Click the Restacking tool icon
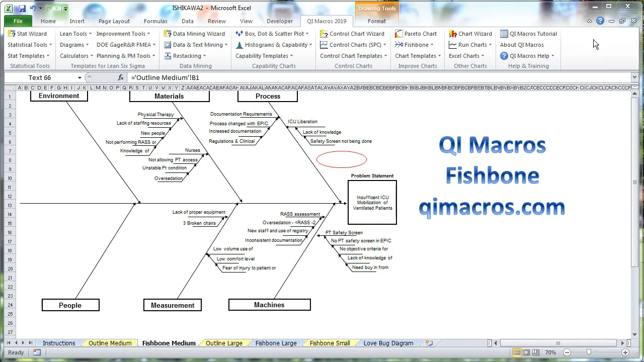 click(x=168, y=56)
